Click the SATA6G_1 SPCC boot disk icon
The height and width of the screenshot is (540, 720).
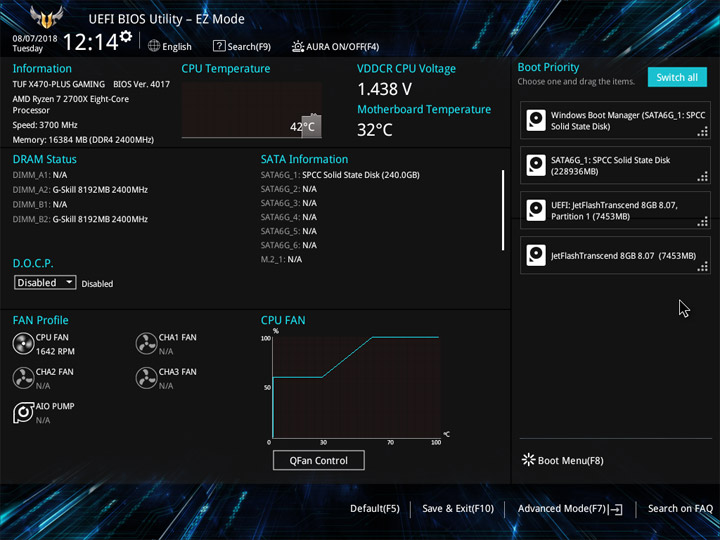point(536,165)
